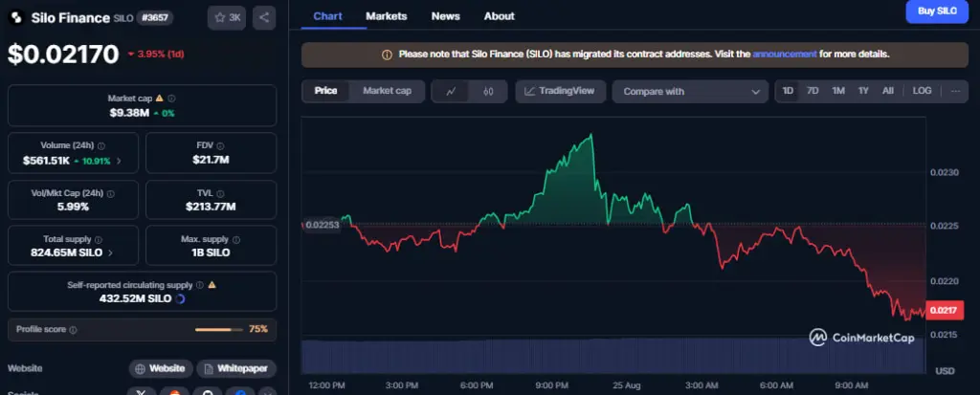Set chart range to 1Y
This screenshot has height=395, width=980.
(863, 91)
